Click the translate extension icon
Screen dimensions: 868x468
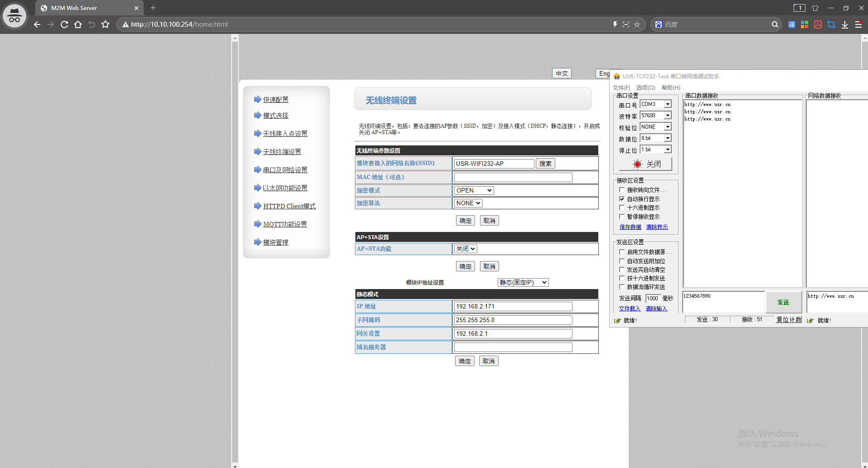(791, 24)
